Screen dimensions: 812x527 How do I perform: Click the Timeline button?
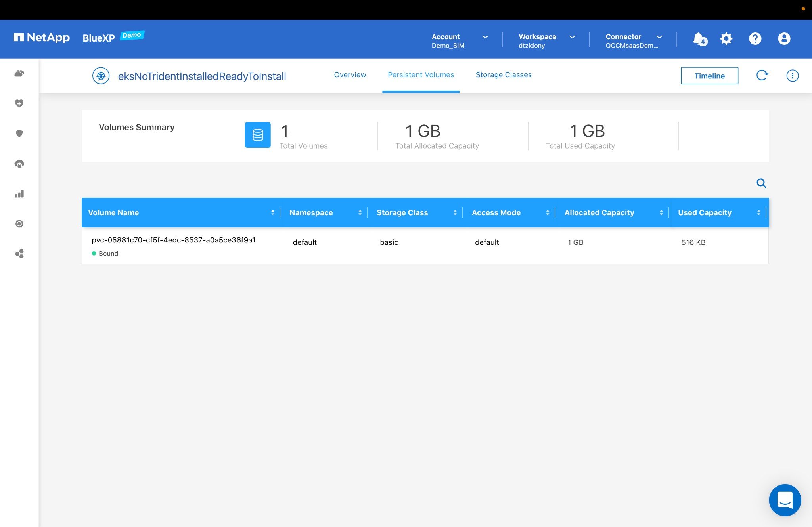709,76
